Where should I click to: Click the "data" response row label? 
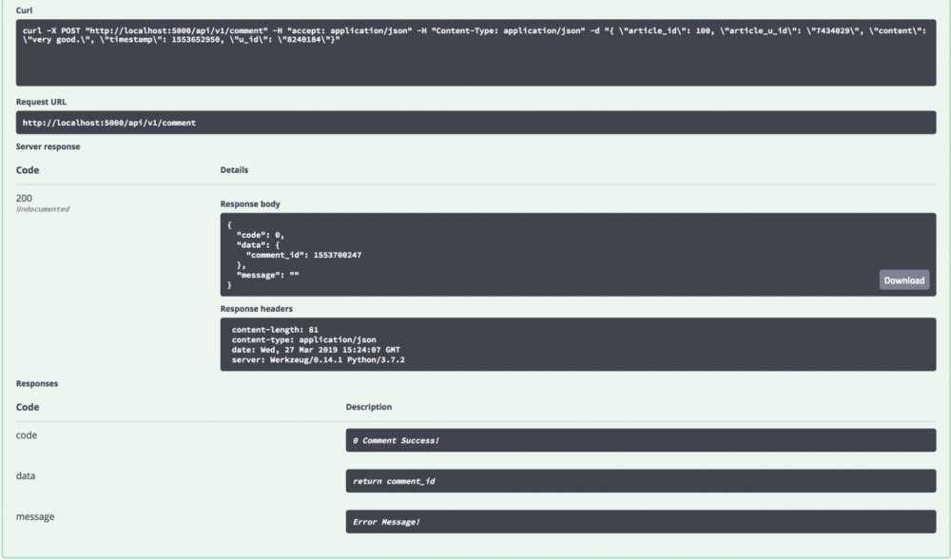click(26, 475)
